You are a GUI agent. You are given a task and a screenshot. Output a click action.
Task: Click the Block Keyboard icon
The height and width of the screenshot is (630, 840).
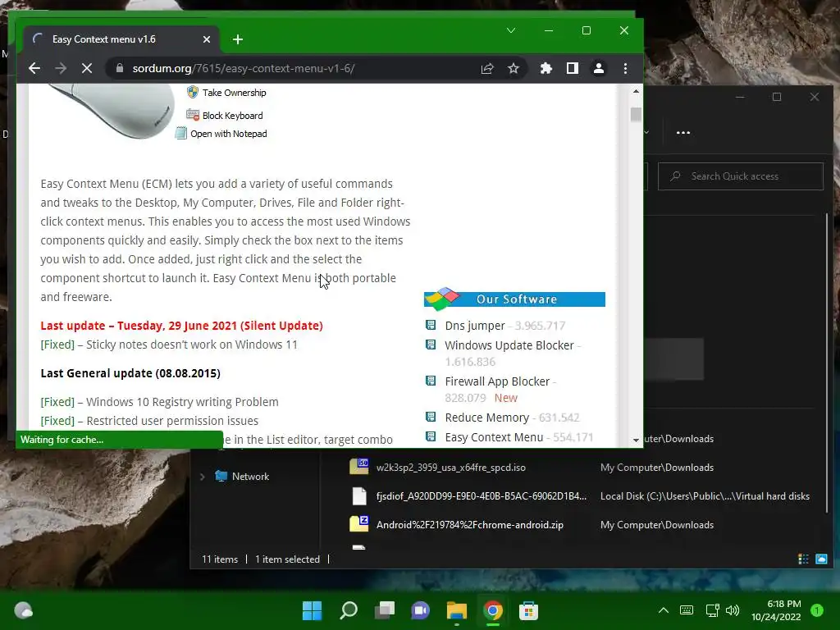coord(192,115)
